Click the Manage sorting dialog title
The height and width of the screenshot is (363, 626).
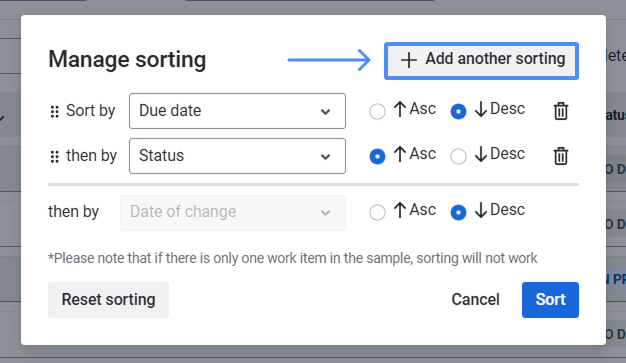(127, 60)
